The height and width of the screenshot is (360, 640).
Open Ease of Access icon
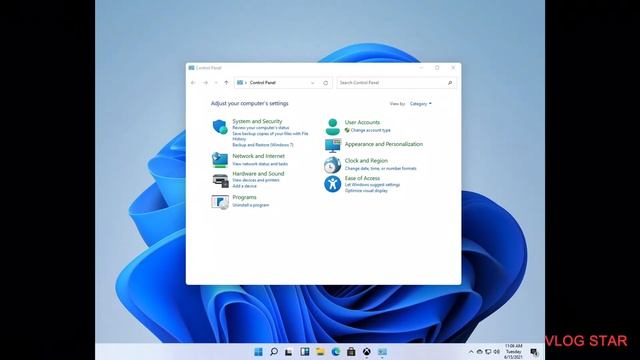(333, 184)
